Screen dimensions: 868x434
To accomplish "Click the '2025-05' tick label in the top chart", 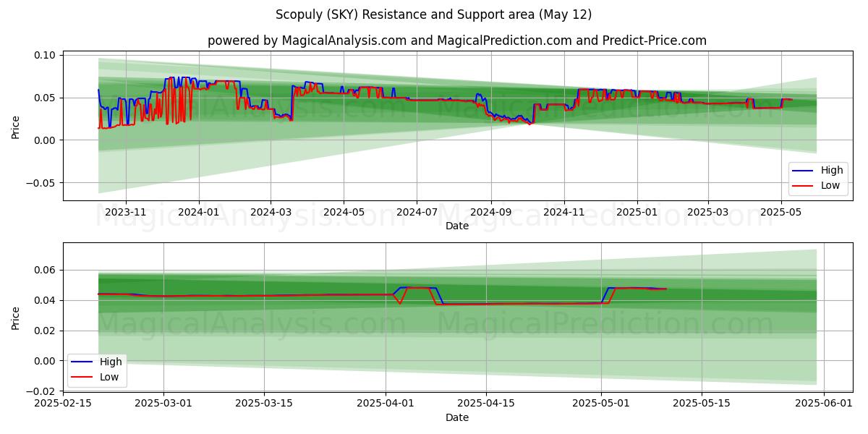I will pyautogui.click(x=781, y=213).
